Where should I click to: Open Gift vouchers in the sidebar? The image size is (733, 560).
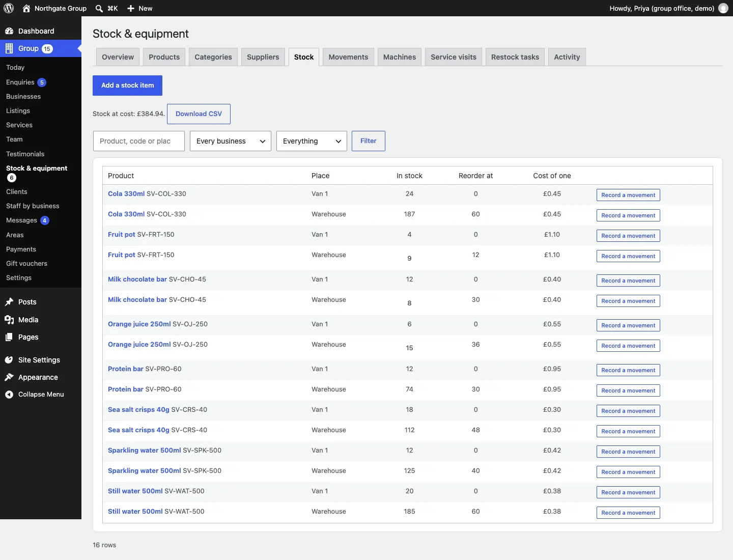pyautogui.click(x=26, y=263)
